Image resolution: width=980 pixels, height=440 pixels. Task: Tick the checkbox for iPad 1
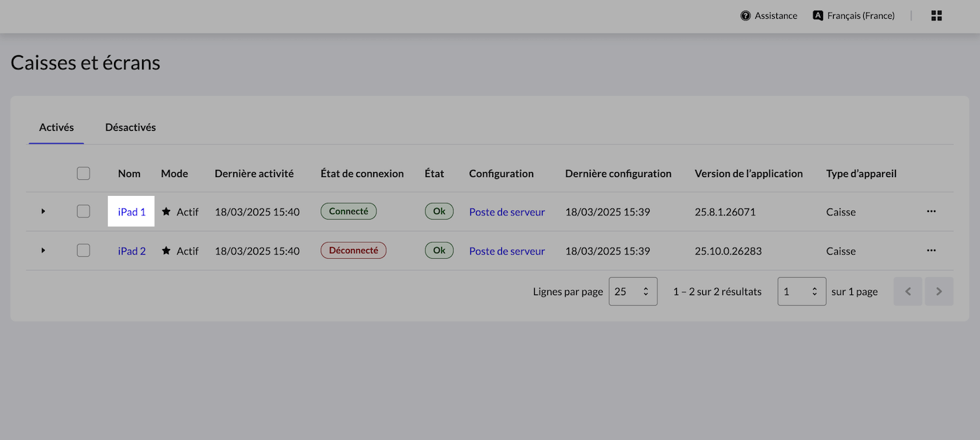[83, 211]
